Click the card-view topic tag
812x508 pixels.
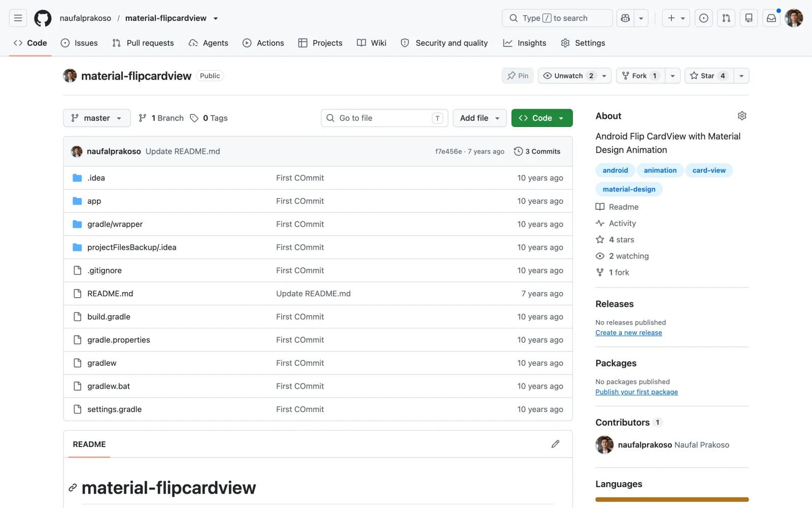(709, 170)
